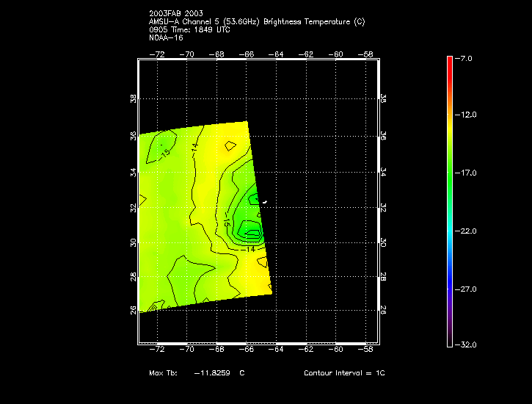Click the -32.0 colorbar label
Viewport: 532px width, 404px height.
pyautogui.click(x=467, y=345)
